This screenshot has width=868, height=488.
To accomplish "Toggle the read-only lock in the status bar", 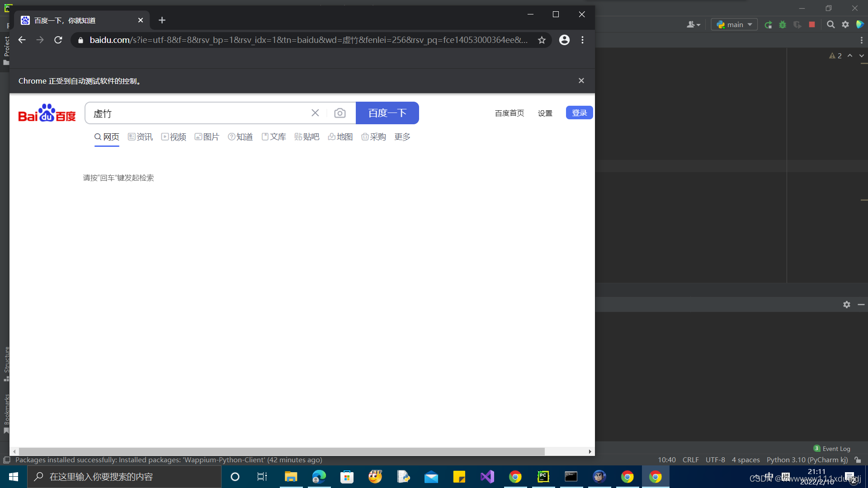I will tap(858, 460).
